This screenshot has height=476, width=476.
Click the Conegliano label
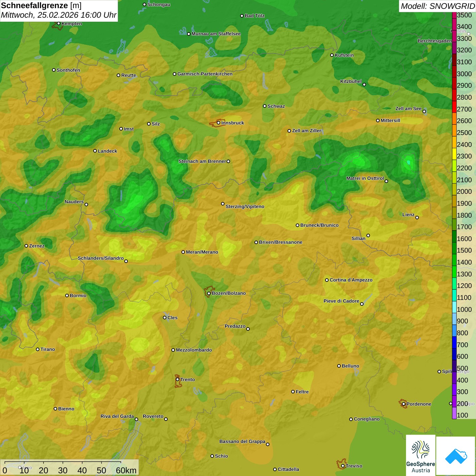point(367,419)
